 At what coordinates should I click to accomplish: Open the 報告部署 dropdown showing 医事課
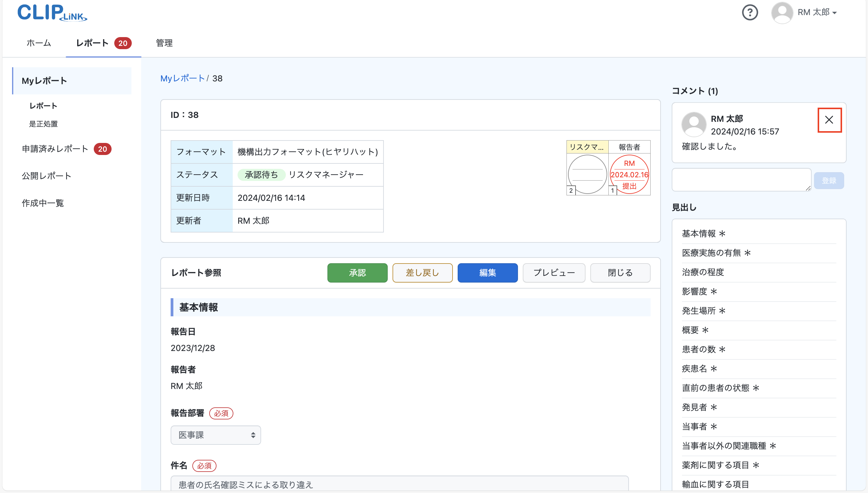point(216,435)
